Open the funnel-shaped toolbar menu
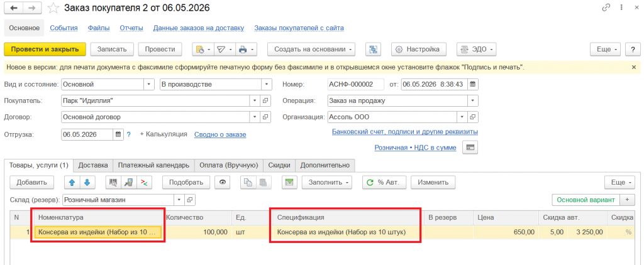The width and height of the screenshot is (644, 265). (x=225, y=49)
